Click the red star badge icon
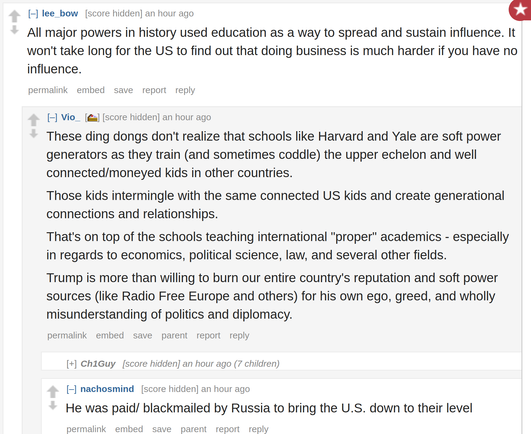The height and width of the screenshot is (434, 531). click(x=521, y=10)
